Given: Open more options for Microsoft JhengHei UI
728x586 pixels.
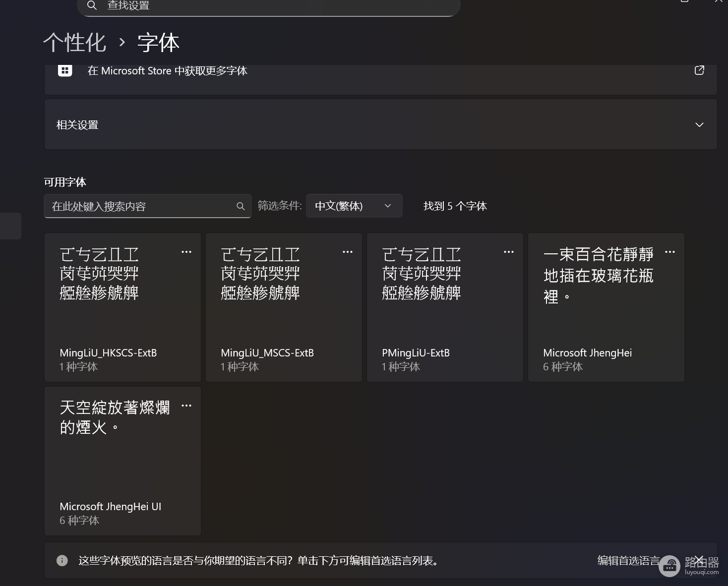Looking at the screenshot, I should click(x=186, y=406).
